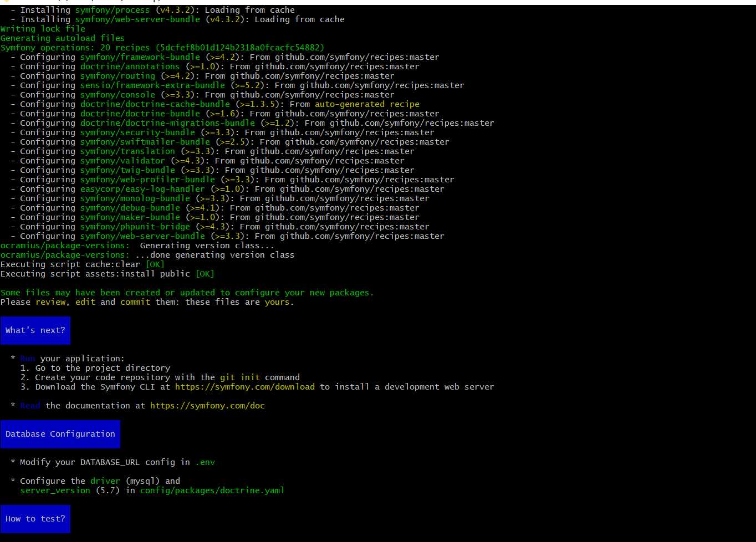Click symfony/phpunit-bridge package name

coord(135,227)
